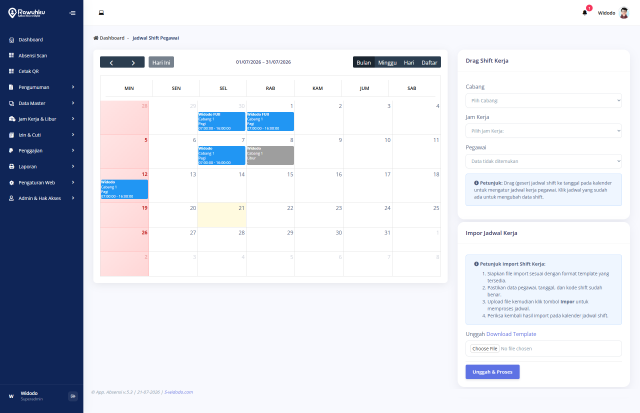Open the Pegawai dropdown
This screenshot has width=640, height=413.
[x=543, y=161]
